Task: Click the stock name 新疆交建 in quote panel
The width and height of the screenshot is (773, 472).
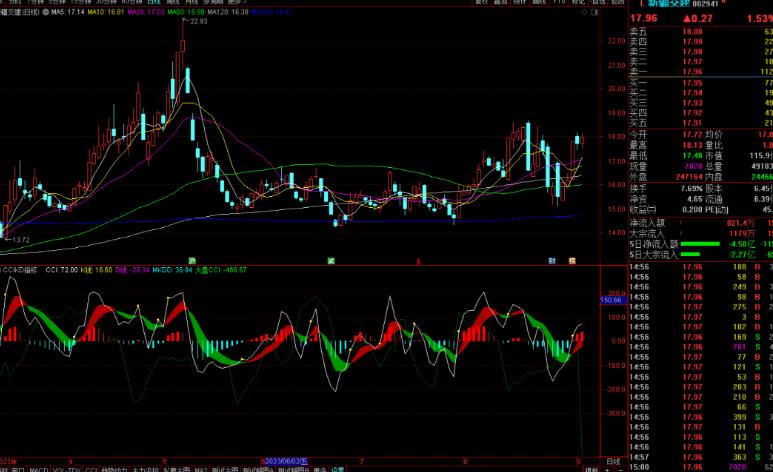Action: 668,3
